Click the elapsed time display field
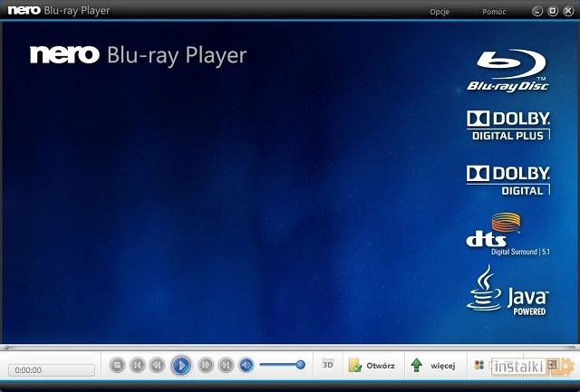Screen dimensions: 580x392 point(51,370)
